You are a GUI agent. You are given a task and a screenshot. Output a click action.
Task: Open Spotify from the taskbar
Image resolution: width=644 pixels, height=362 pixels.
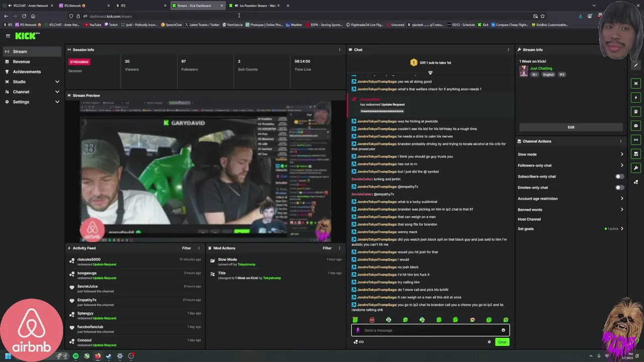pos(75,356)
